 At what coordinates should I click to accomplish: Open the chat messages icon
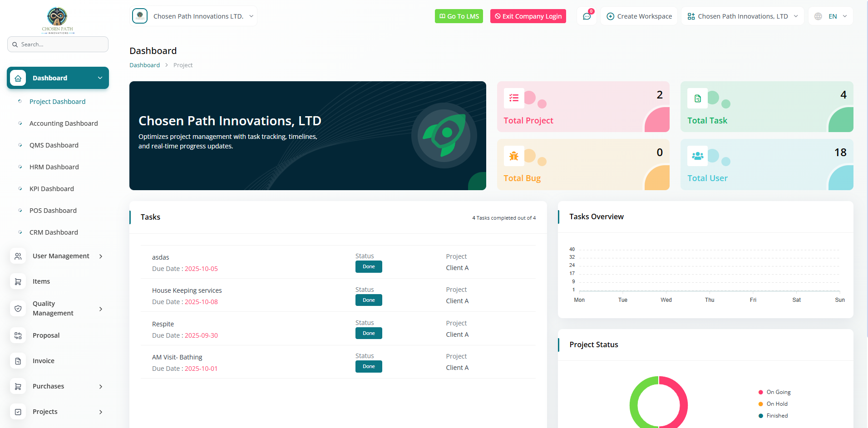pyautogui.click(x=587, y=16)
